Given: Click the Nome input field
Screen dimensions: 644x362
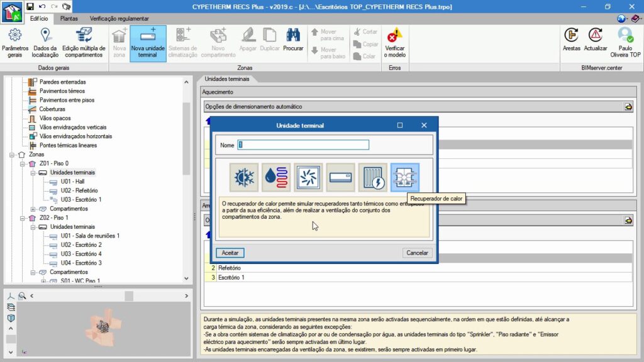Looking at the screenshot, I should pos(303,145).
